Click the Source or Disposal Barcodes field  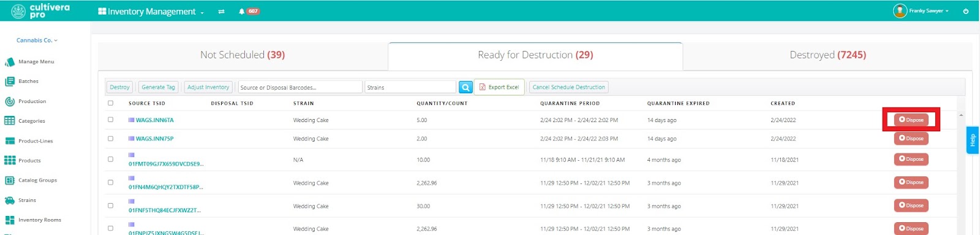tap(300, 87)
